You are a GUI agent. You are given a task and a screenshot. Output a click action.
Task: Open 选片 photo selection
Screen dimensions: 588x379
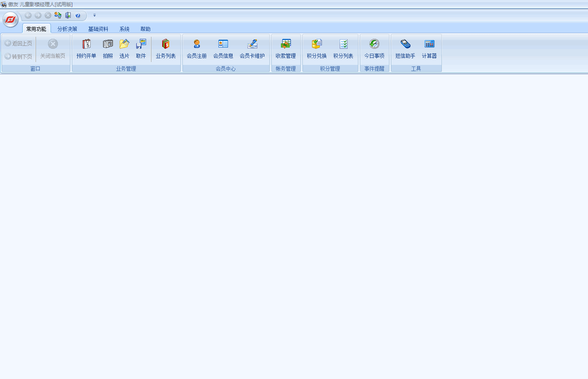point(124,49)
